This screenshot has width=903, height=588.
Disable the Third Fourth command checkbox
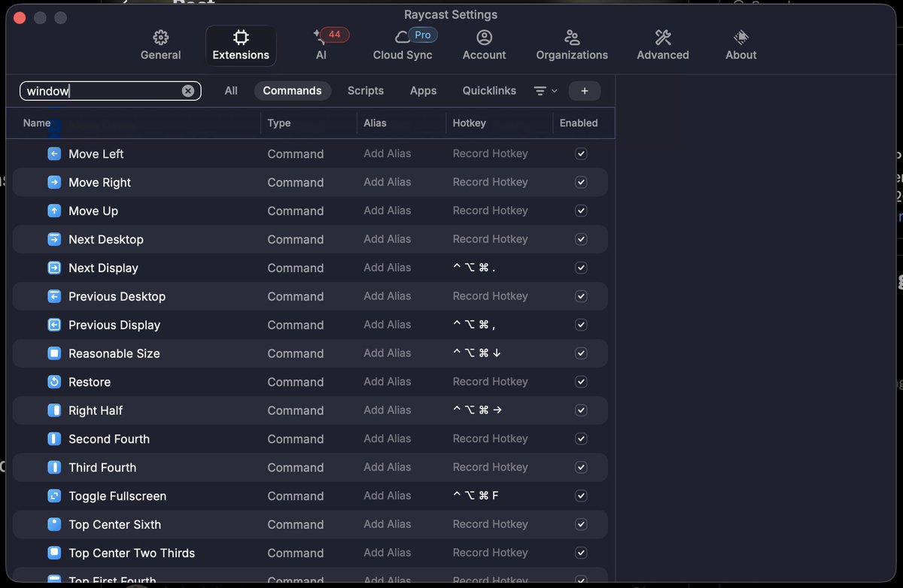click(581, 468)
